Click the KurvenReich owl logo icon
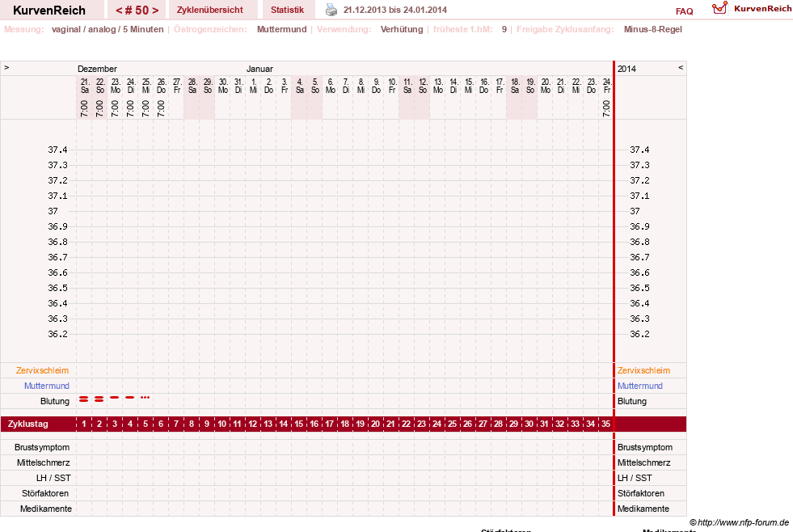793x532 pixels. click(719, 8)
